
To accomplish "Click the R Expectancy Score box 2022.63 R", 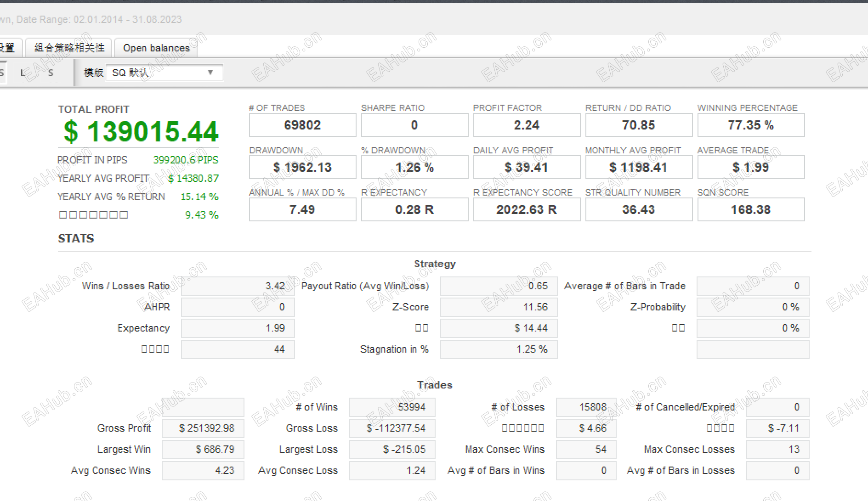I will click(527, 209).
